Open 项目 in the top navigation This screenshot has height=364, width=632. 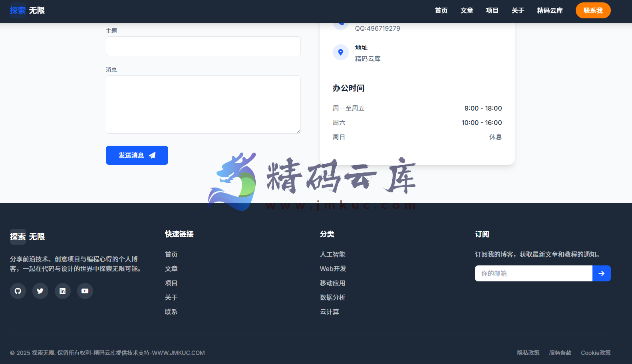(492, 10)
